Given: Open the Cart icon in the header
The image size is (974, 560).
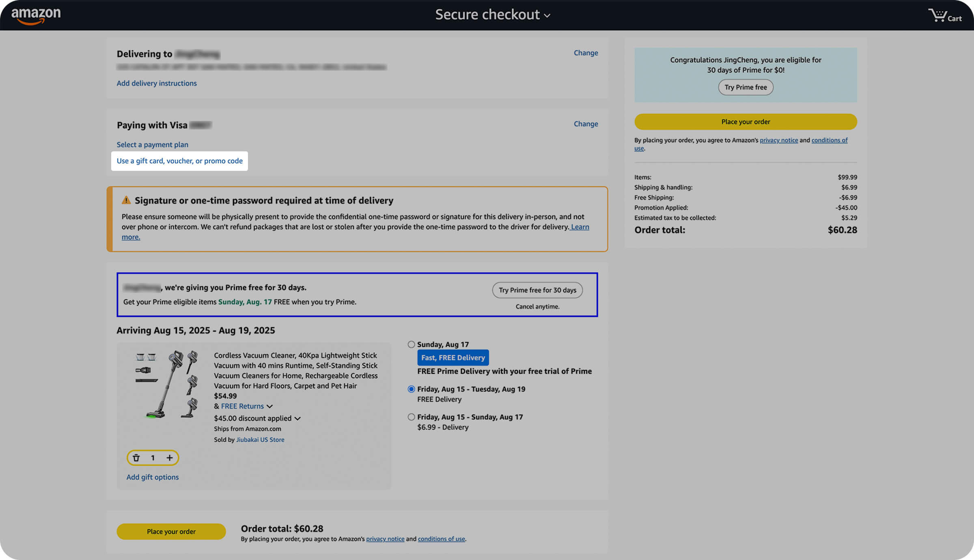Looking at the screenshot, I should (x=945, y=16).
